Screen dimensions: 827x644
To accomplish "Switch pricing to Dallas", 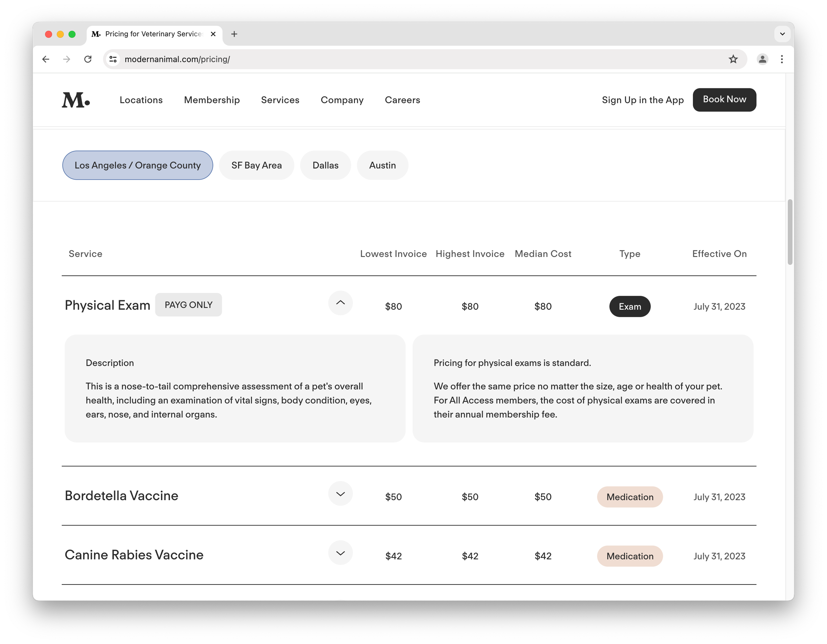I will coord(325,165).
